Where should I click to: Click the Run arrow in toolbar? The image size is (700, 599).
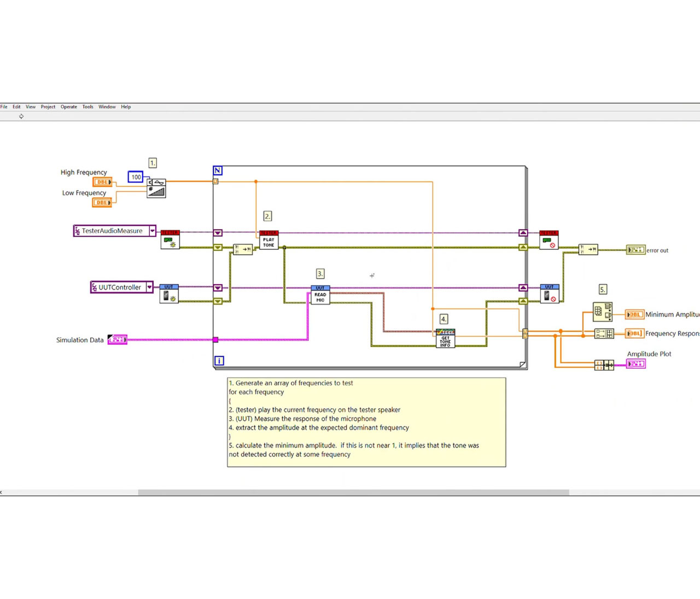[21, 116]
